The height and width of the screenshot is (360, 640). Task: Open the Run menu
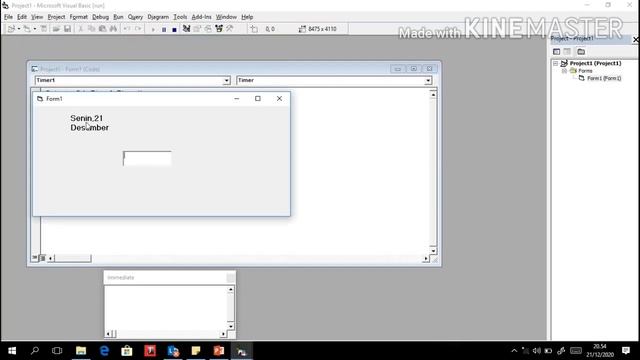(x=118, y=17)
